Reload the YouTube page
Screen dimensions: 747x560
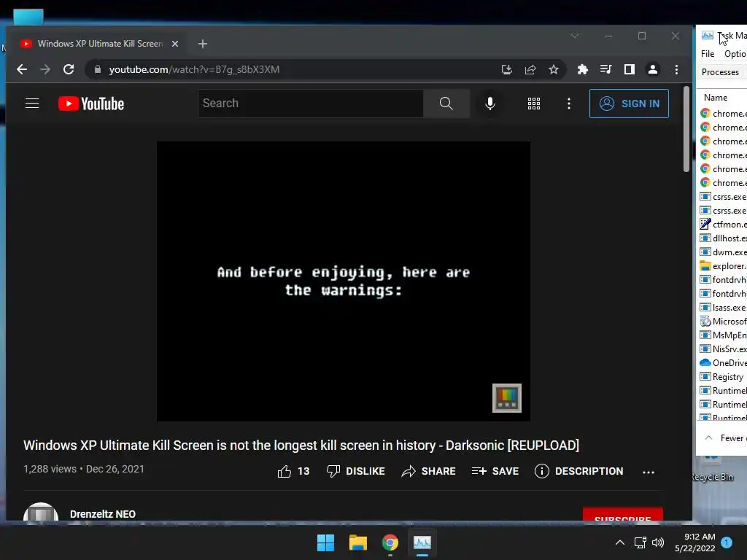coord(69,69)
